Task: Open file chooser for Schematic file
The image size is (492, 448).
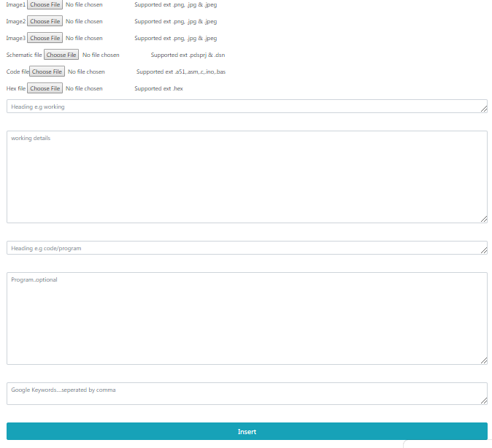Action: [x=61, y=55]
